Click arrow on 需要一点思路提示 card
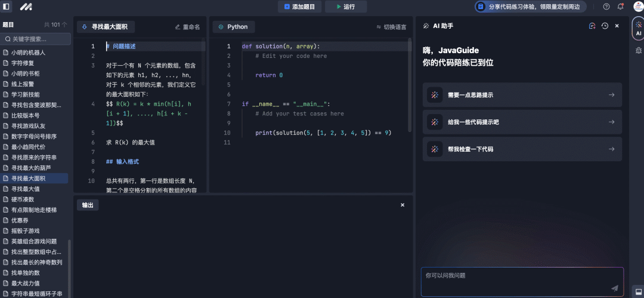 [612, 95]
